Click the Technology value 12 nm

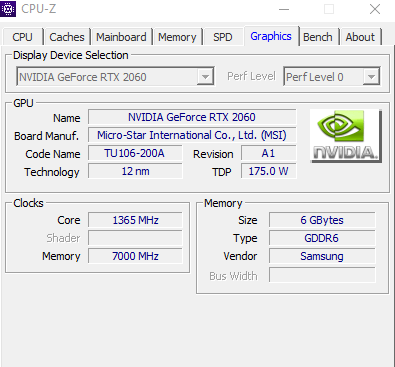[x=135, y=171]
